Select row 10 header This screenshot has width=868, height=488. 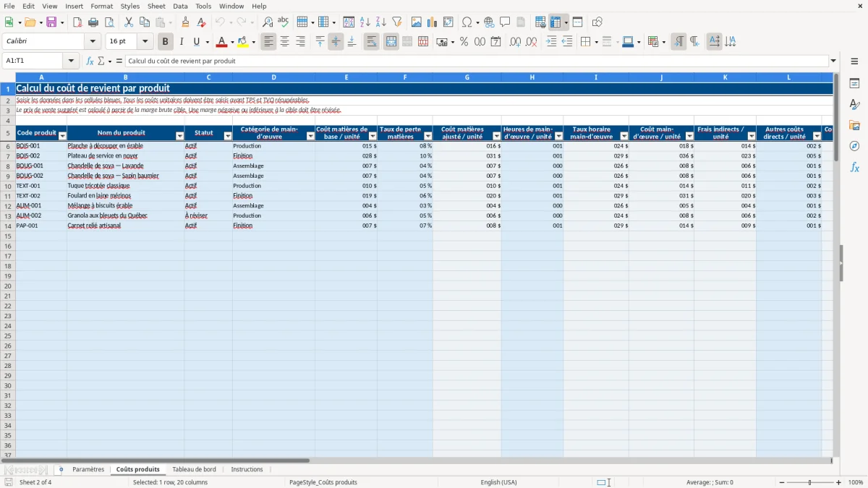tap(8, 186)
